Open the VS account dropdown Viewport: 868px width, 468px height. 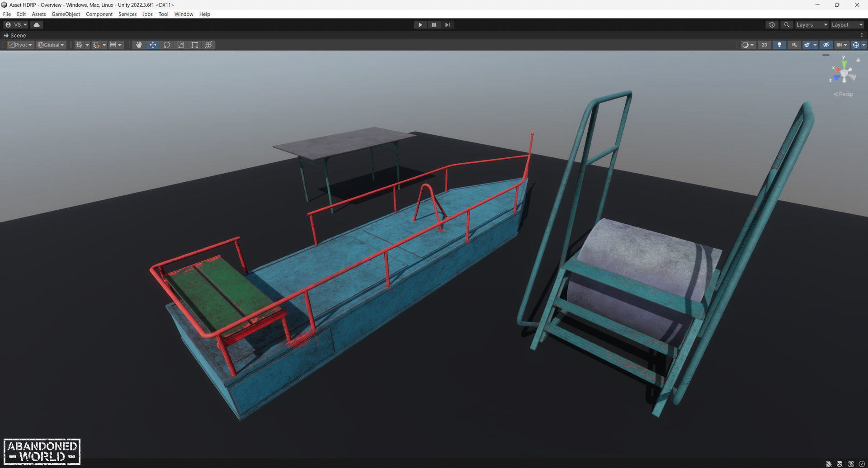[16, 25]
